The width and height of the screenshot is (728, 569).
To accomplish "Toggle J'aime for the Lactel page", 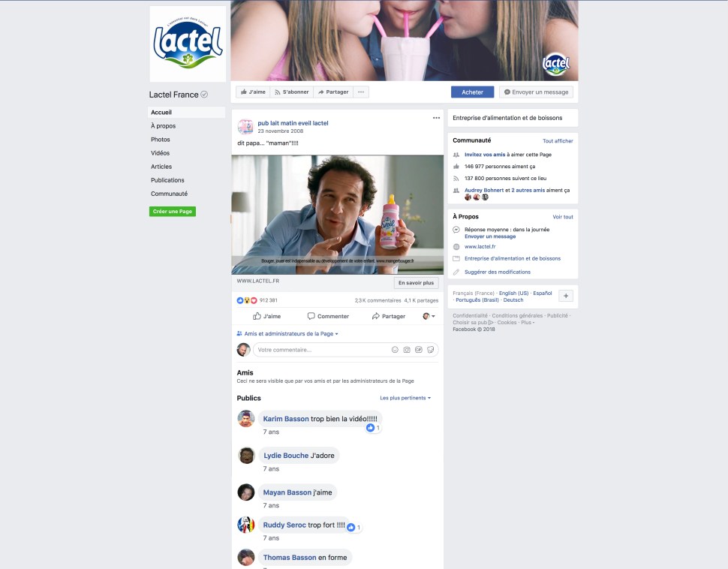I will click(253, 92).
